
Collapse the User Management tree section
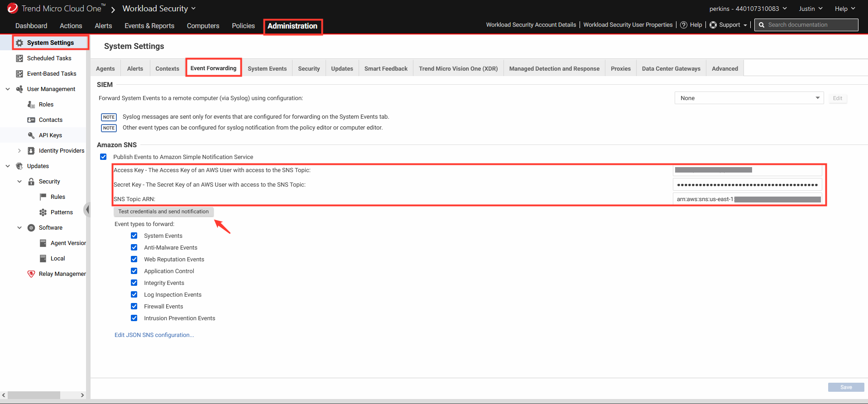[x=8, y=89]
